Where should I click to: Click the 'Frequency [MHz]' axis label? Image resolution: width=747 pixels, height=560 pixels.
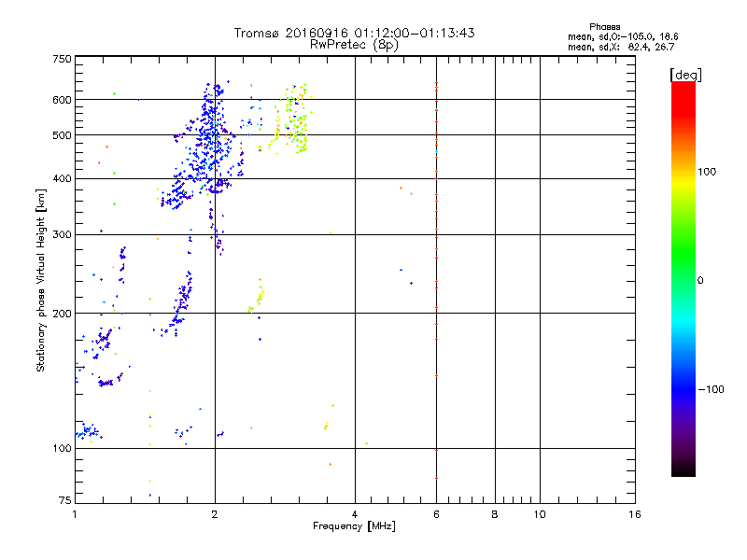click(354, 526)
